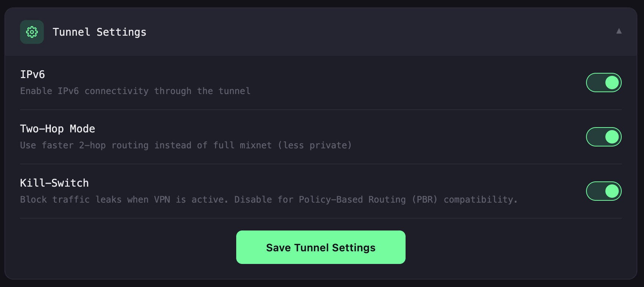Click the 'Enable IPv6 connectivity' description start
This screenshot has height=287, width=644.
click(x=49, y=91)
